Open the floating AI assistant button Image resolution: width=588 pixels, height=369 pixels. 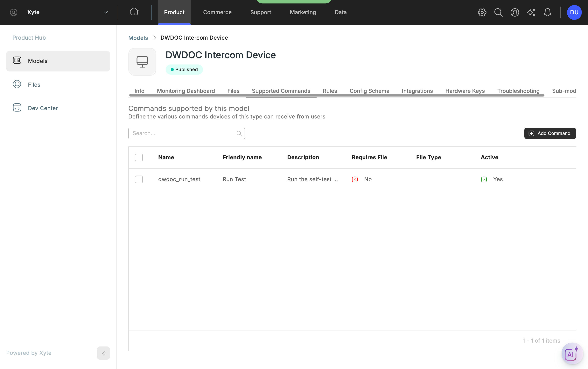click(x=572, y=354)
